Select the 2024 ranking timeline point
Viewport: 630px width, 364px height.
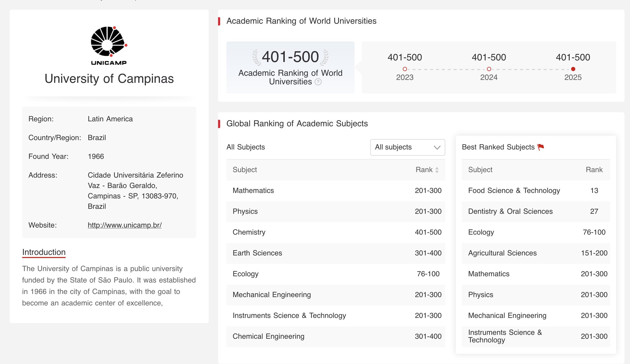489,69
